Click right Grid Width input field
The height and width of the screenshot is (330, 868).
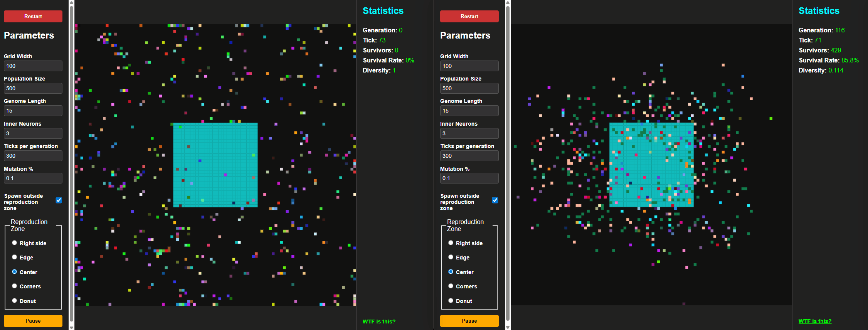pos(469,66)
